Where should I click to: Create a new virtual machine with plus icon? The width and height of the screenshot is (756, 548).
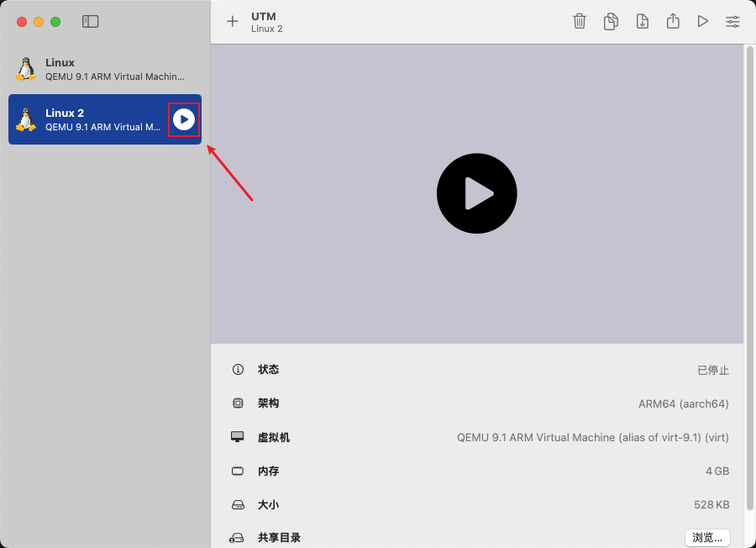click(x=232, y=22)
